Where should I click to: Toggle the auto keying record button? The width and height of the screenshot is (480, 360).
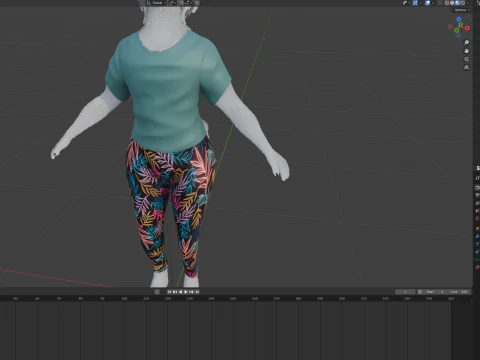[x=157, y=292]
